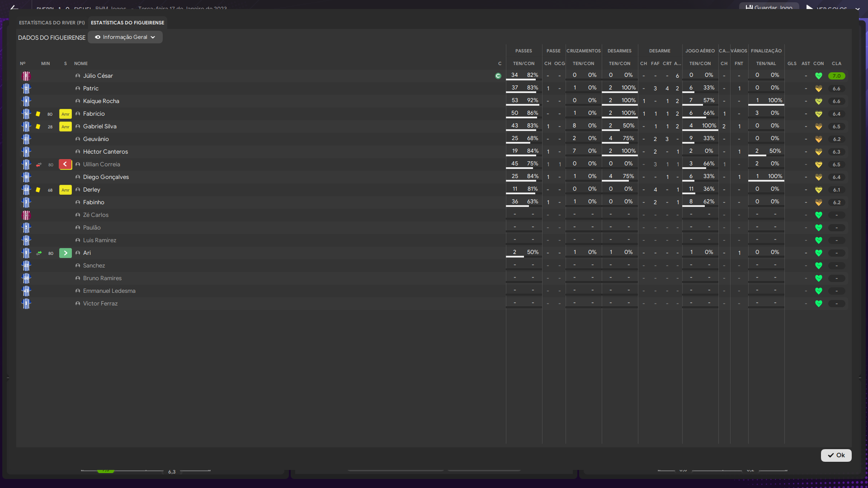Click Júlio César's 7.0 rating badge
The image size is (868, 488).
pos(837,76)
